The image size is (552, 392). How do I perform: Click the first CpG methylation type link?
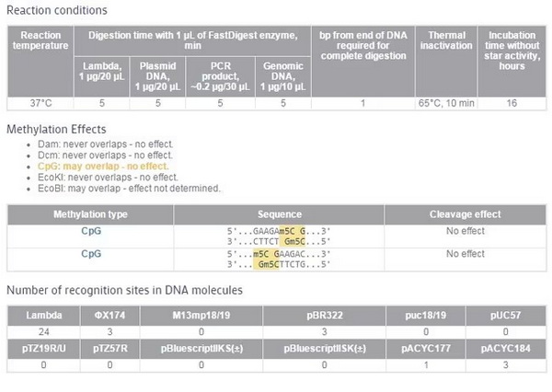pos(91,231)
